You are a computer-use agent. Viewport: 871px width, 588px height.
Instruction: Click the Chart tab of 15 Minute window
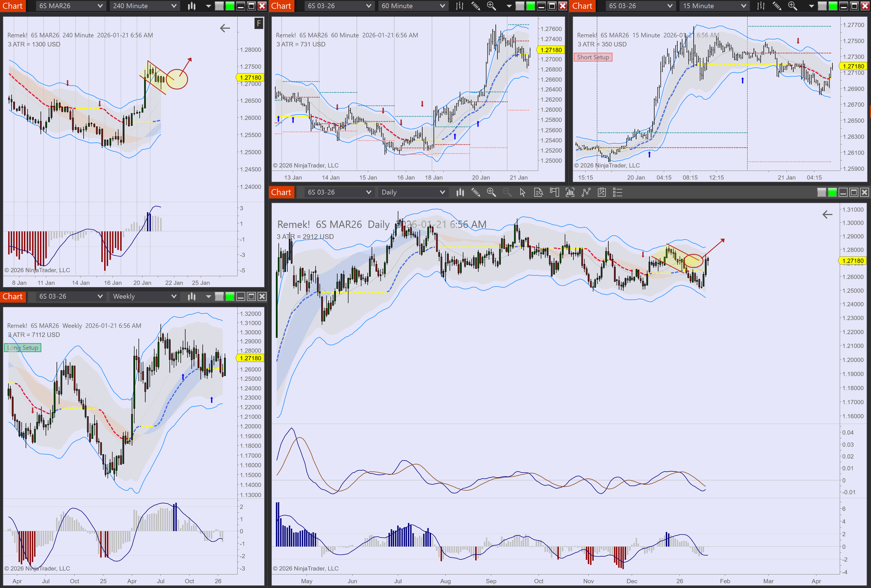pos(582,6)
